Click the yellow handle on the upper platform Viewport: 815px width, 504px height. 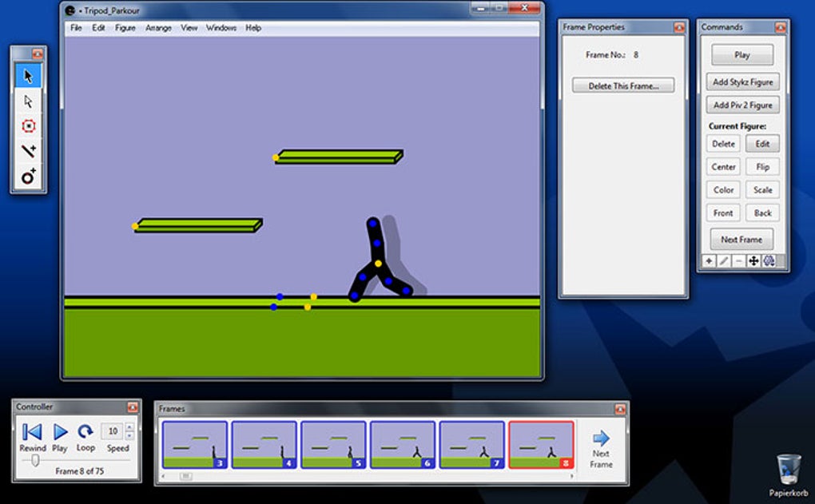click(x=276, y=157)
